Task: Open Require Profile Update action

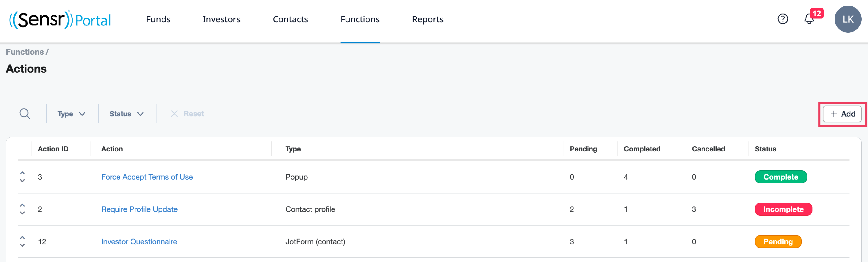Action: pos(139,209)
